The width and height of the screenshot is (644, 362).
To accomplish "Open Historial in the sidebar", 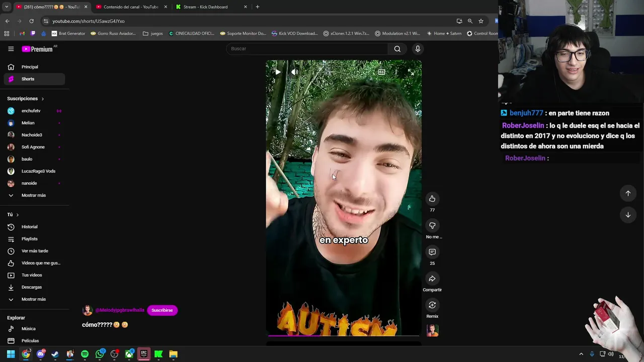I will point(34,227).
